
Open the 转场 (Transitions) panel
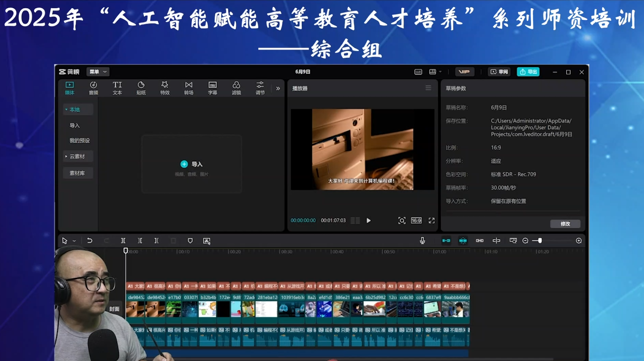coord(188,87)
